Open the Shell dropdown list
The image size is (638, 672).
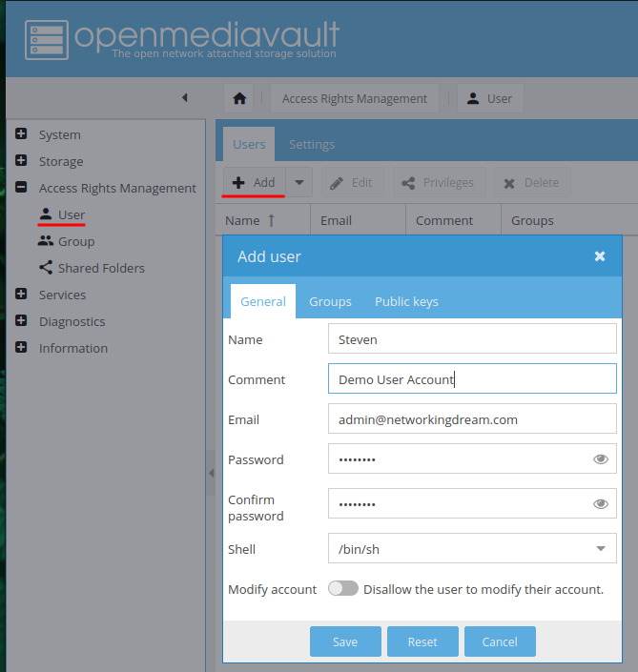tap(472, 548)
